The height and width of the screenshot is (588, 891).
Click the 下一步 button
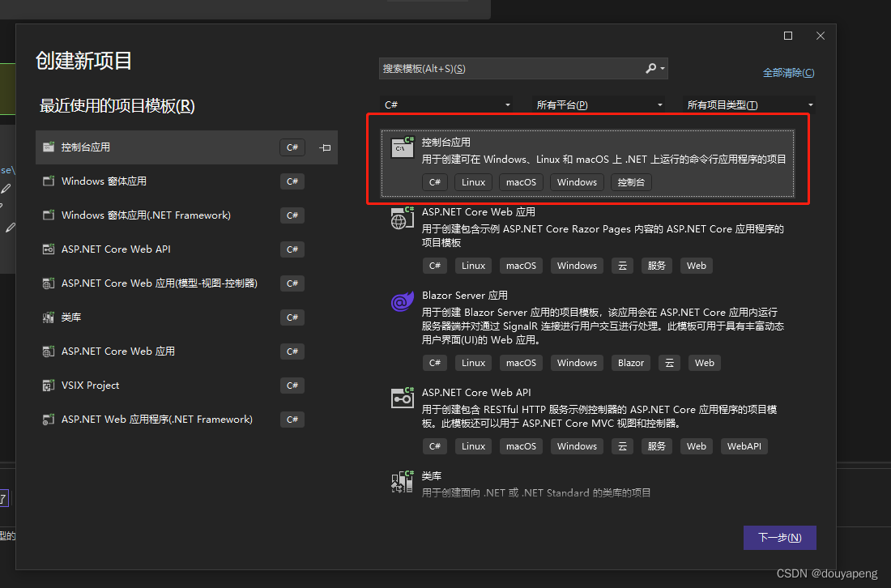click(779, 538)
